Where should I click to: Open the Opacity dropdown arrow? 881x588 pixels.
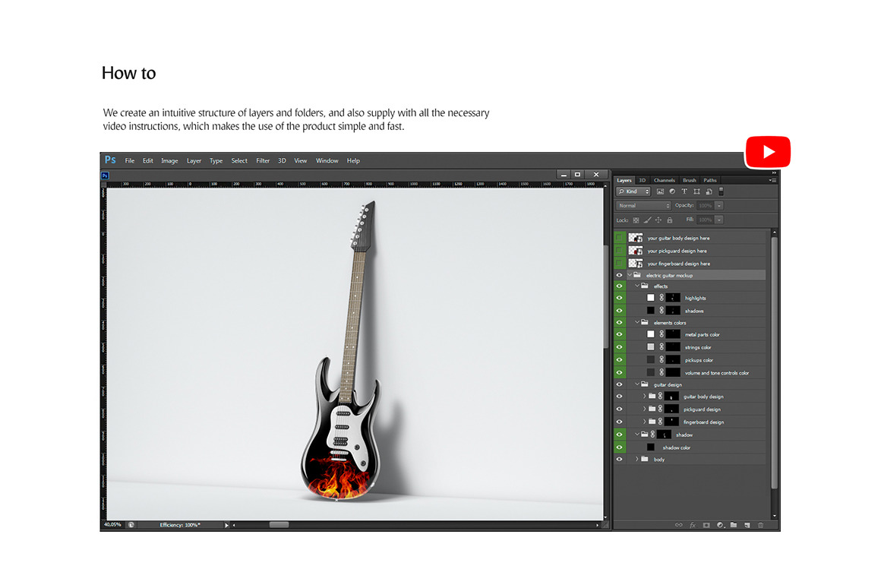718,205
